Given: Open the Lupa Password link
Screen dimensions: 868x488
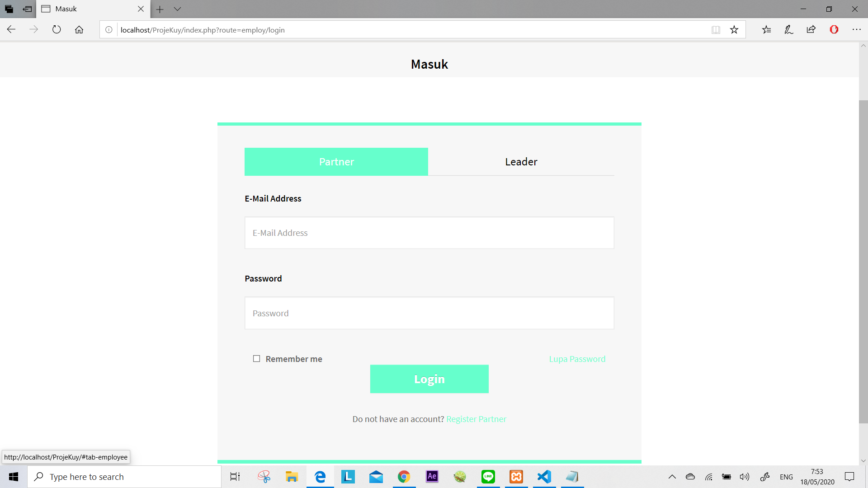Looking at the screenshot, I should (577, 359).
